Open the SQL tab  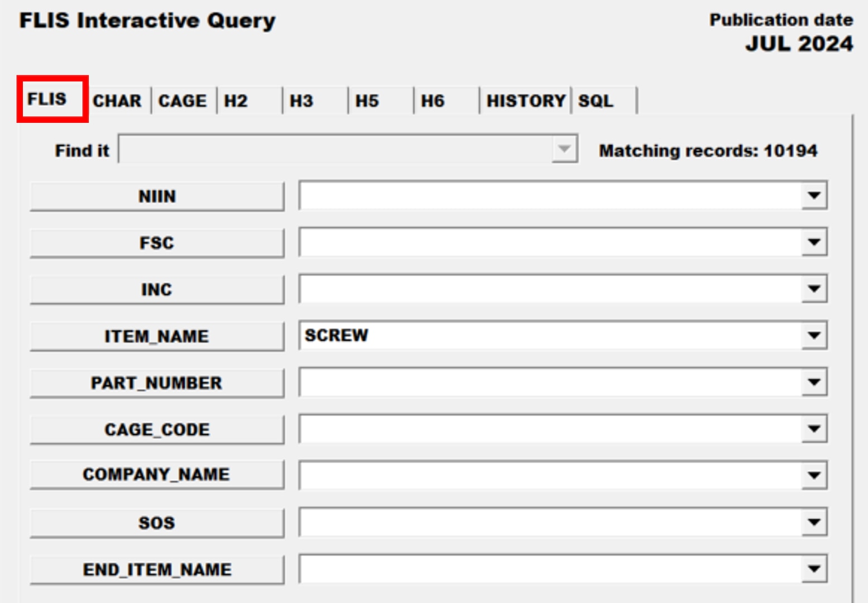coord(605,100)
